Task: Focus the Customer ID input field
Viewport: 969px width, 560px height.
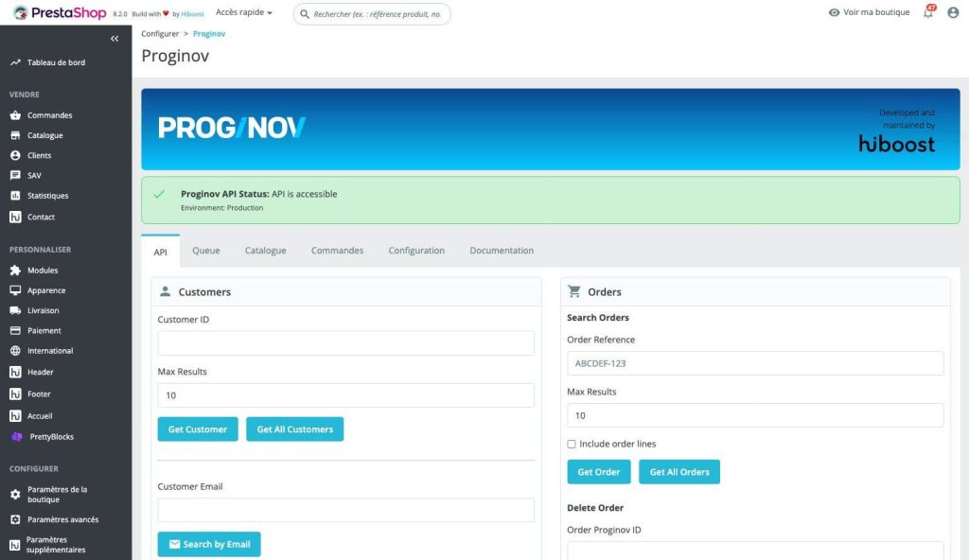Action: [x=346, y=343]
